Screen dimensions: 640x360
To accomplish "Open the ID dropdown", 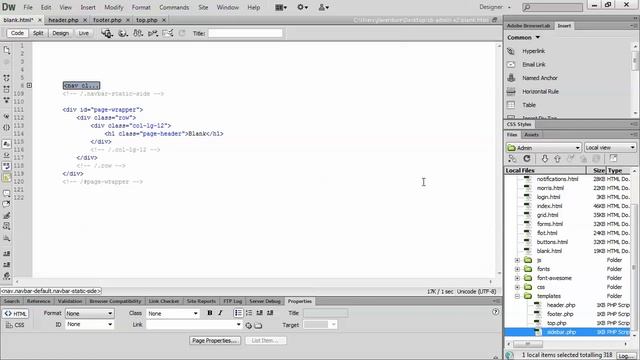I will click(89, 324).
